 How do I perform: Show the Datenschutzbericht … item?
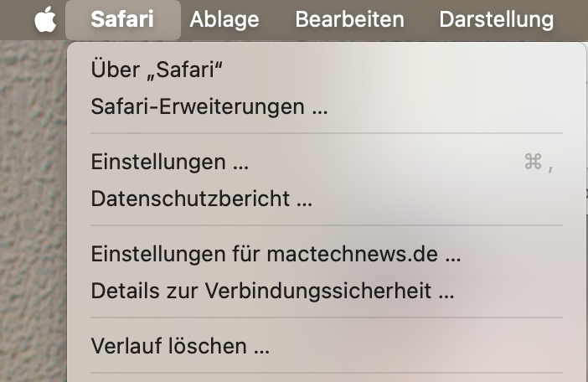click(x=327, y=199)
